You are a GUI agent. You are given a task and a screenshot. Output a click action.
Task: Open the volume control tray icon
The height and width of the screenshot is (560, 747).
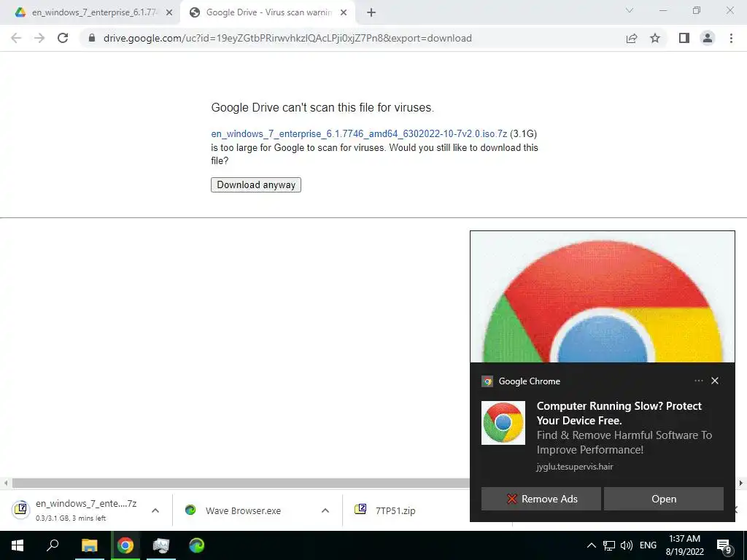627,545
